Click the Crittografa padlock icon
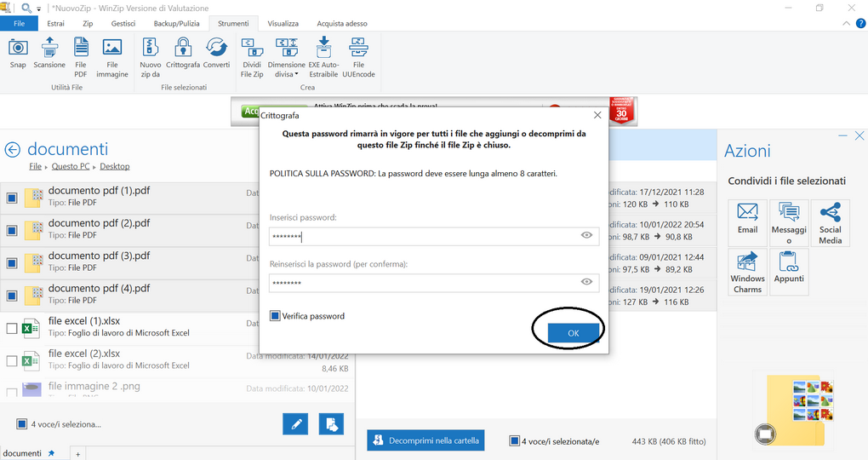Image resolution: width=868 pixels, height=460 pixels. 183,49
